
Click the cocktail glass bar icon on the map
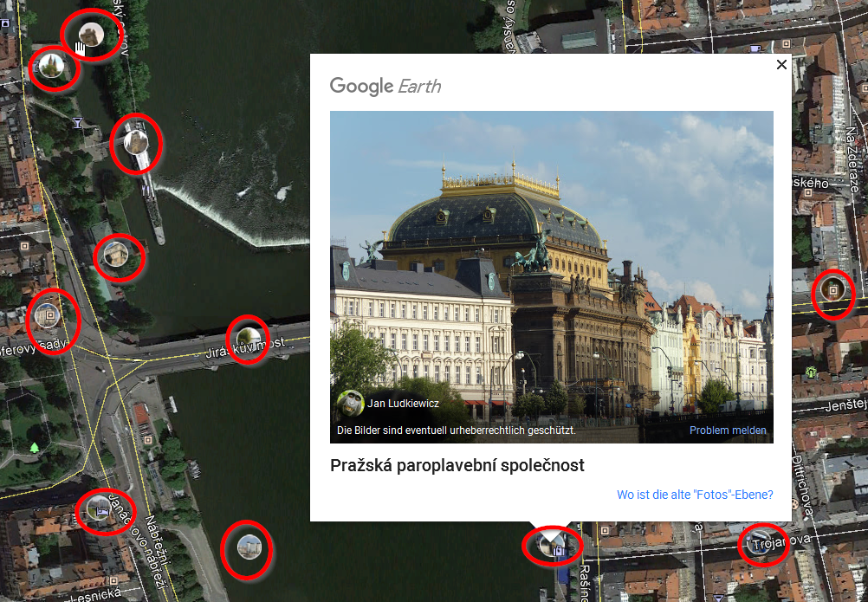point(80,123)
